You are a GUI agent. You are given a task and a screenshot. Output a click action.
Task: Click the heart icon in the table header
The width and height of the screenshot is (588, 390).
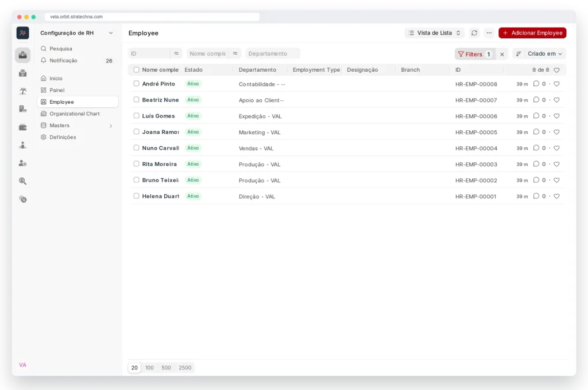tap(556, 70)
